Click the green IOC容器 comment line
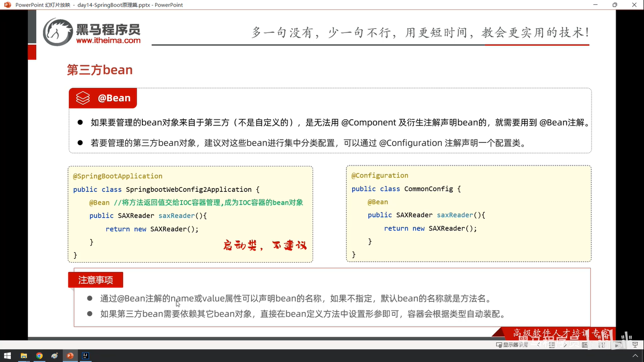 208,202
